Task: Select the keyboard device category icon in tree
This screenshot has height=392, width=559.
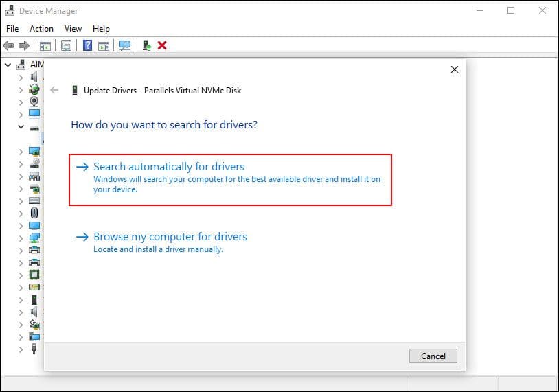Action: click(34, 200)
